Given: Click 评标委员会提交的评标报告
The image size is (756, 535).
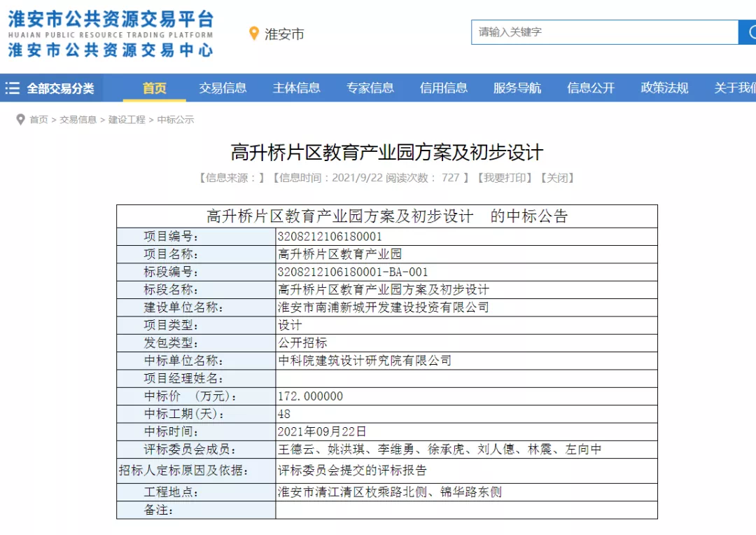Looking at the screenshot, I should [352, 471].
